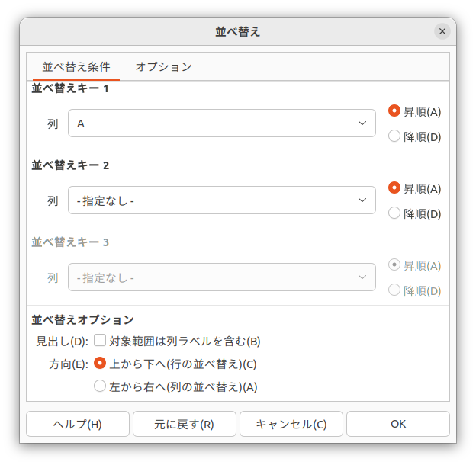Enable 対象範囲は列ラベルを含む checkbox
Screen dimensions: 476x465
pos(100,340)
